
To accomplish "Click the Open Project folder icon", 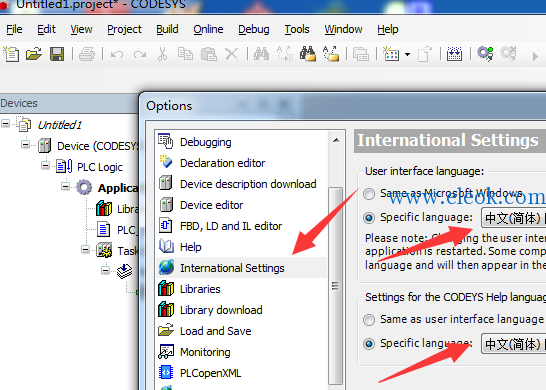I will click(x=34, y=54).
